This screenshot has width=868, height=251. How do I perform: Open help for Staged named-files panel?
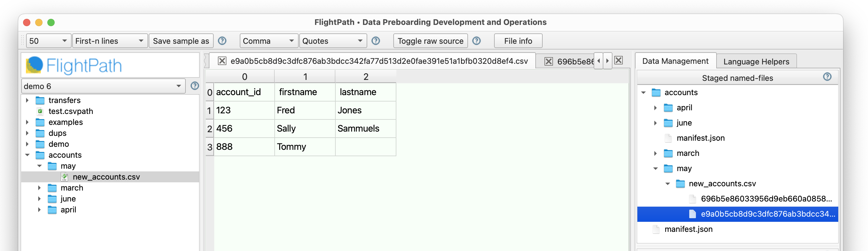(x=827, y=77)
